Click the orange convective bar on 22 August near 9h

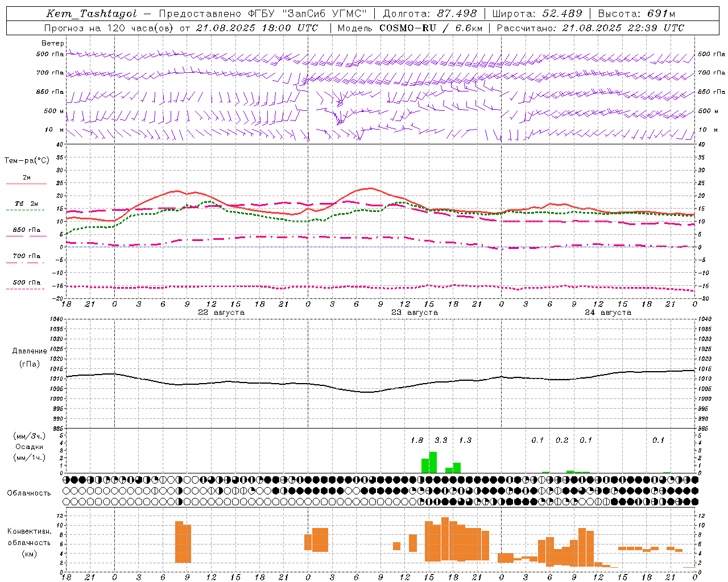(183, 542)
